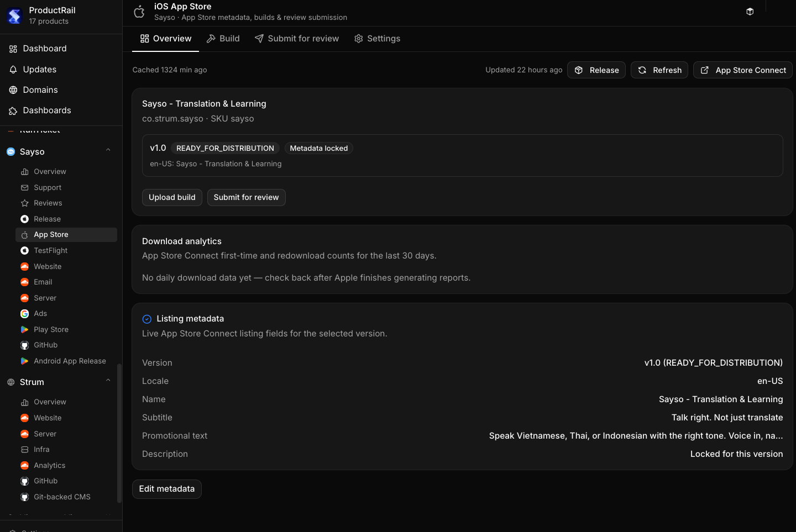Switch to the Settings tab

tap(377, 39)
